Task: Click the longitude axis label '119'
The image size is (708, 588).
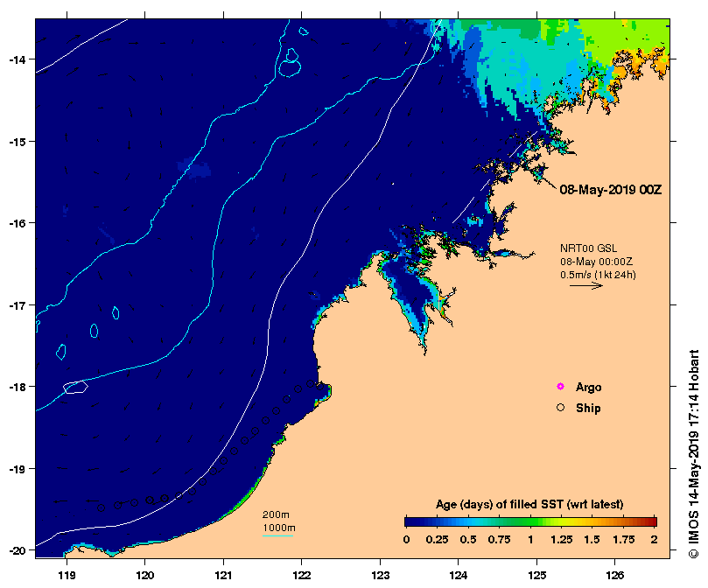Action: (x=67, y=576)
